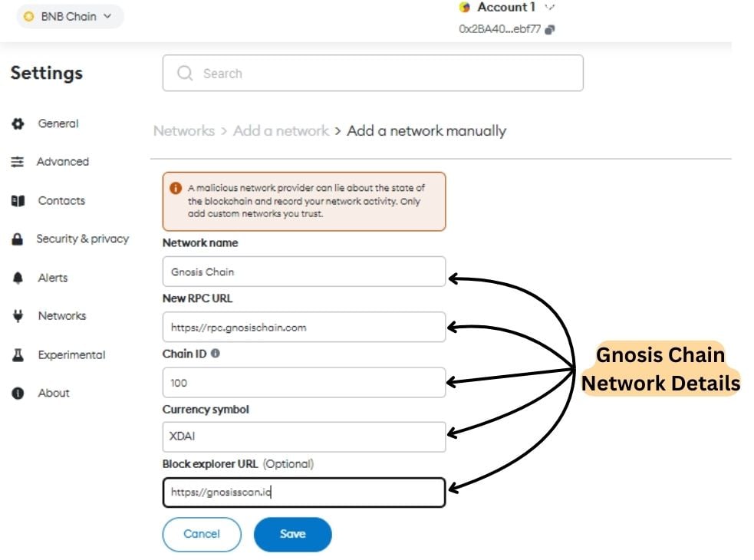Go to Add a network breadcrumb
754x560 pixels.
click(282, 131)
